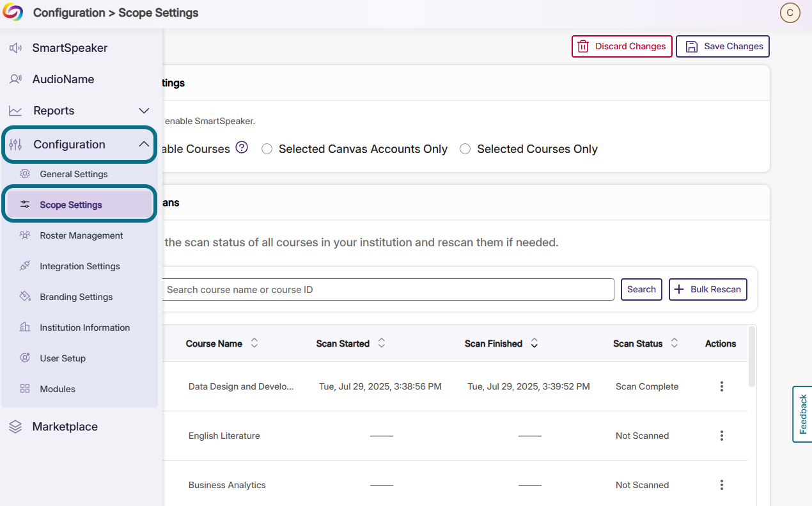
Task: Navigate to Roster Management
Action: click(80, 235)
